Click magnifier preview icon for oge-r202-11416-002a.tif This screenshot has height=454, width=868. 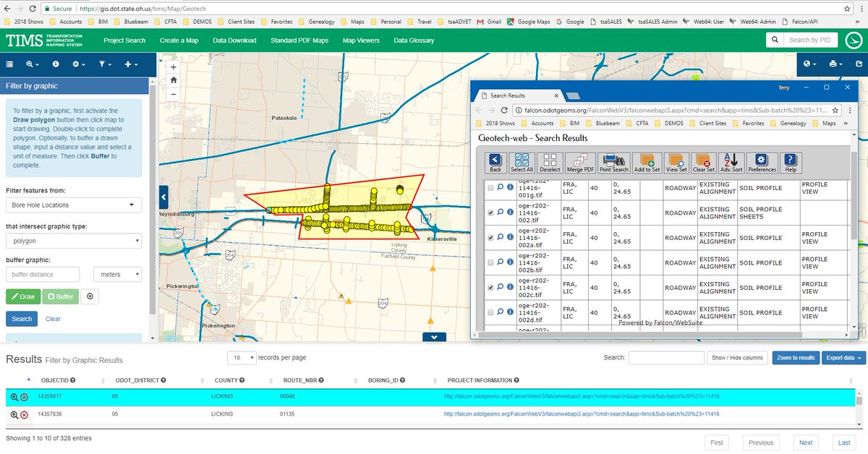click(x=501, y=238)
